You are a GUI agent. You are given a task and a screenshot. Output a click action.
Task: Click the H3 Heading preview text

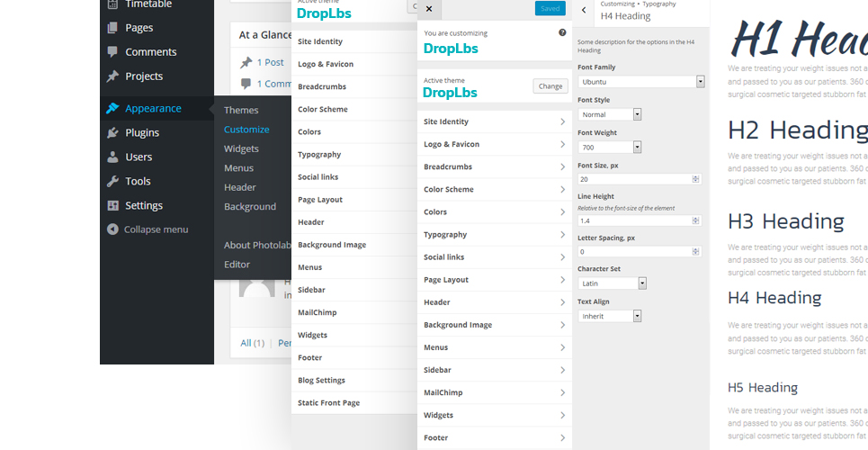click(786, 221)
